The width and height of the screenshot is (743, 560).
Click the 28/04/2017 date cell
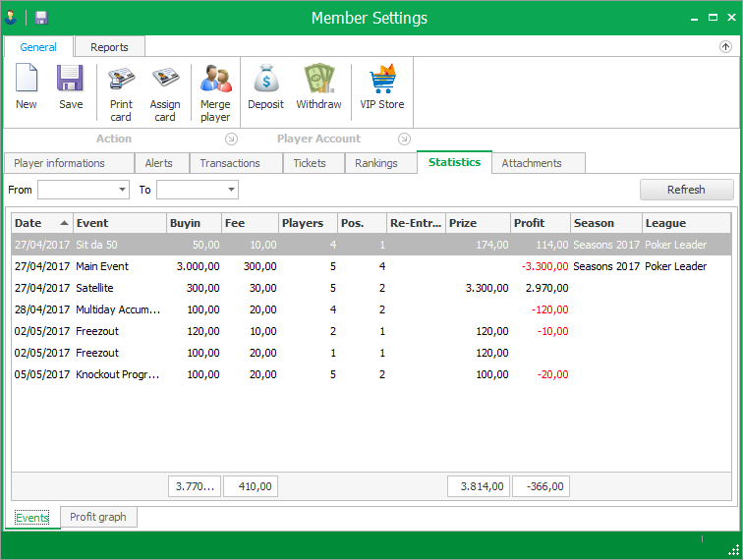click(42, 309)
